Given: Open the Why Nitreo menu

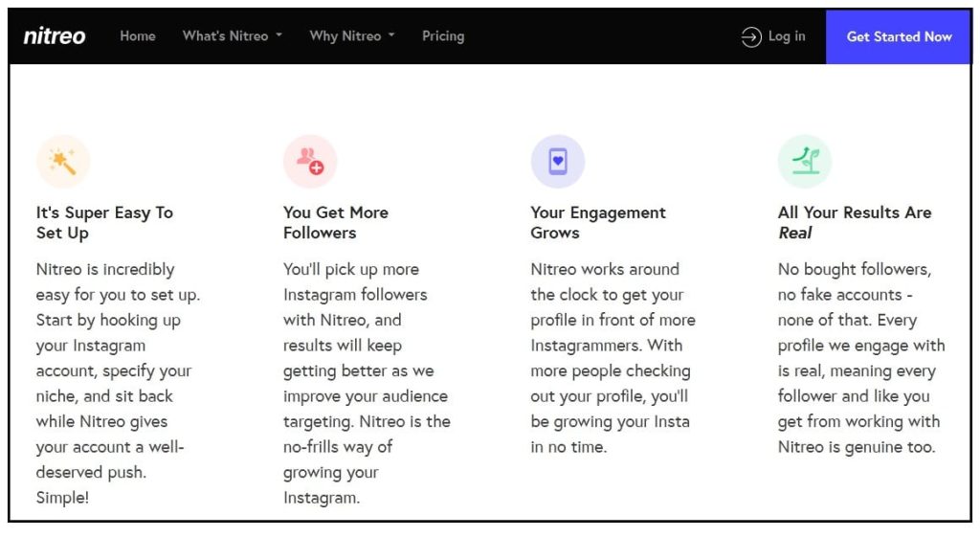Looking at the screenshot, I should (345, 36).
